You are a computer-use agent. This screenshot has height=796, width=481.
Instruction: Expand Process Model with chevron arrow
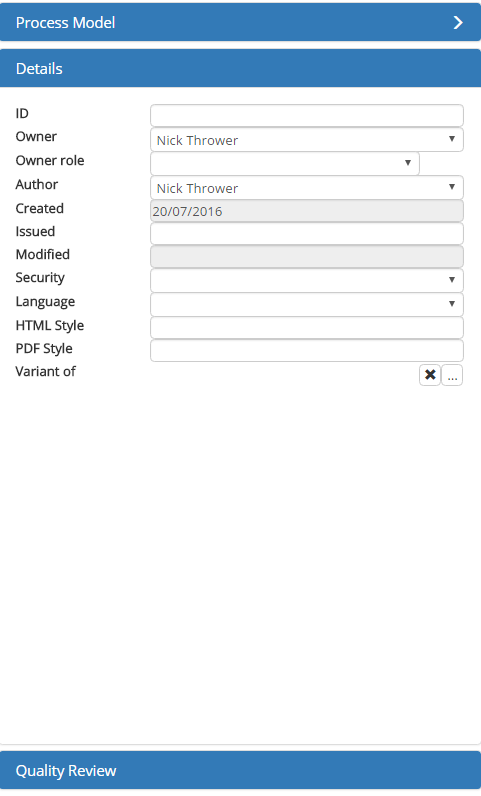[458, 22]
